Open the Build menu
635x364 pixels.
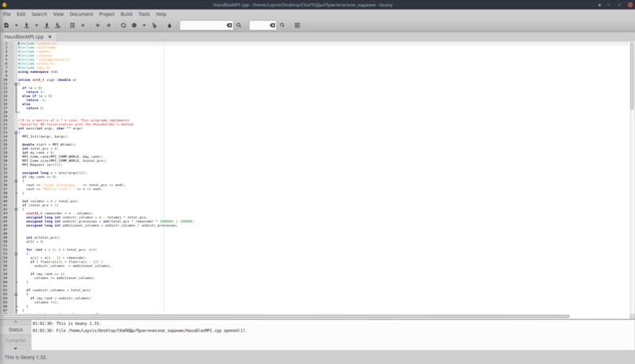pyautogui.click(x=126, y=13)
